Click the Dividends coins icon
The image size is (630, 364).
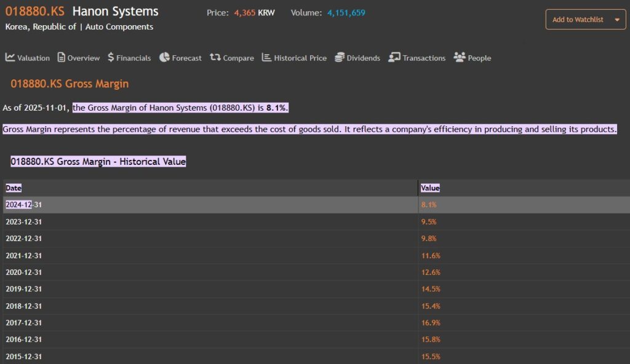[x=340, y=57]
